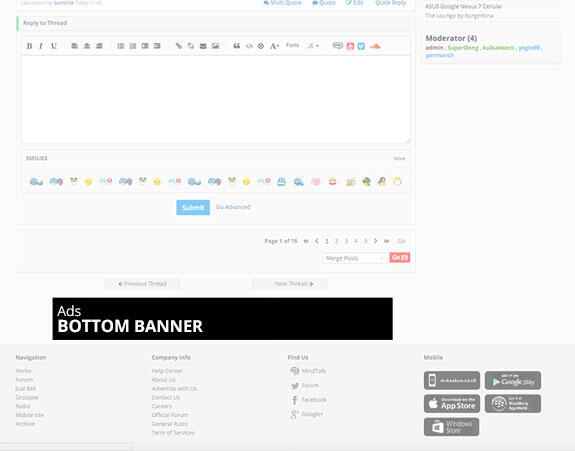Open the Previous Thread

tap(142, 284)
